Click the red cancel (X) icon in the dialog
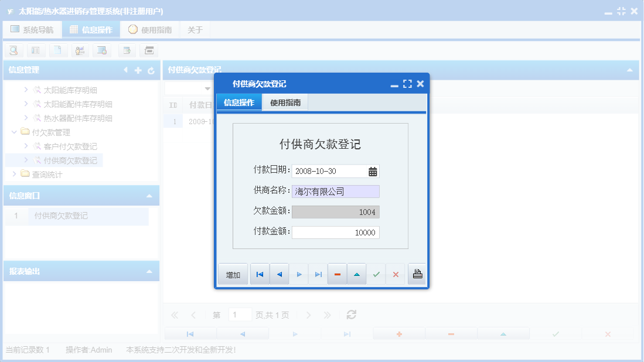 396,274
